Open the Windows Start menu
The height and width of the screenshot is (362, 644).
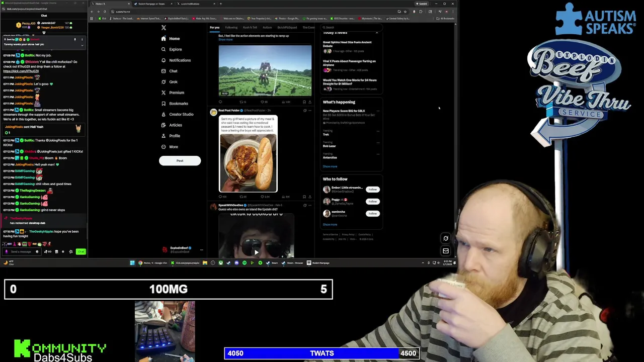point(132,262)
